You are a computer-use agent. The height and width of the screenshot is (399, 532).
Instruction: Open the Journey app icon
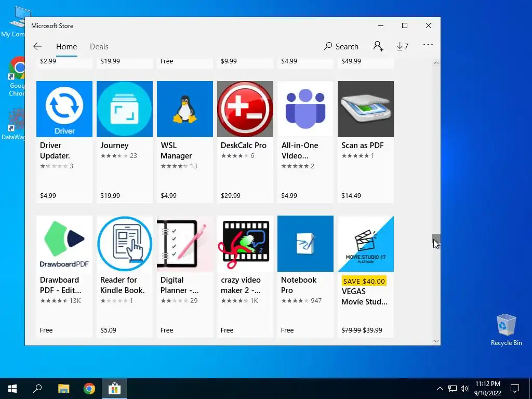125,109
